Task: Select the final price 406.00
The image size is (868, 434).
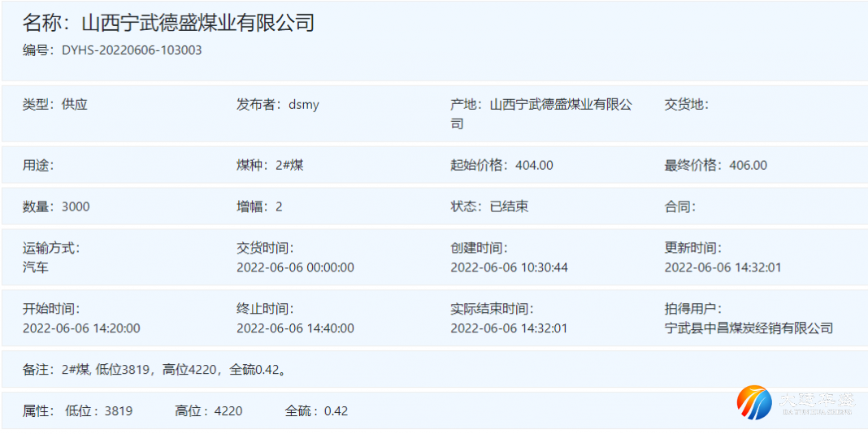Action: [748, 165]
